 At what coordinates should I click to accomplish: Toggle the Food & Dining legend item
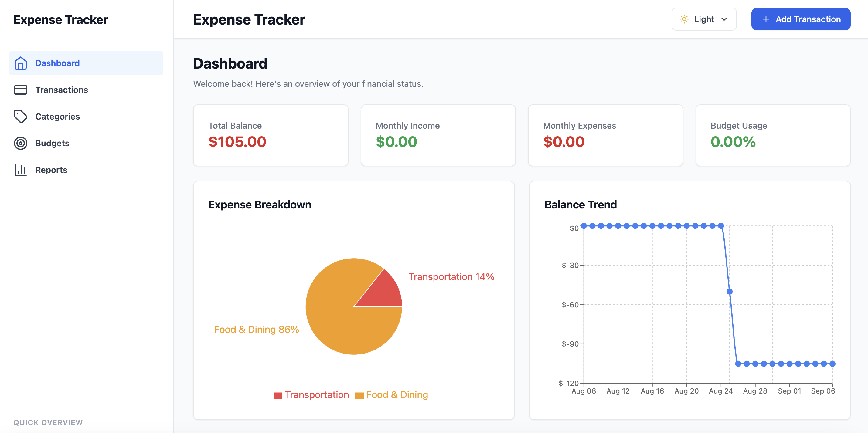click(x=392, y=395)
